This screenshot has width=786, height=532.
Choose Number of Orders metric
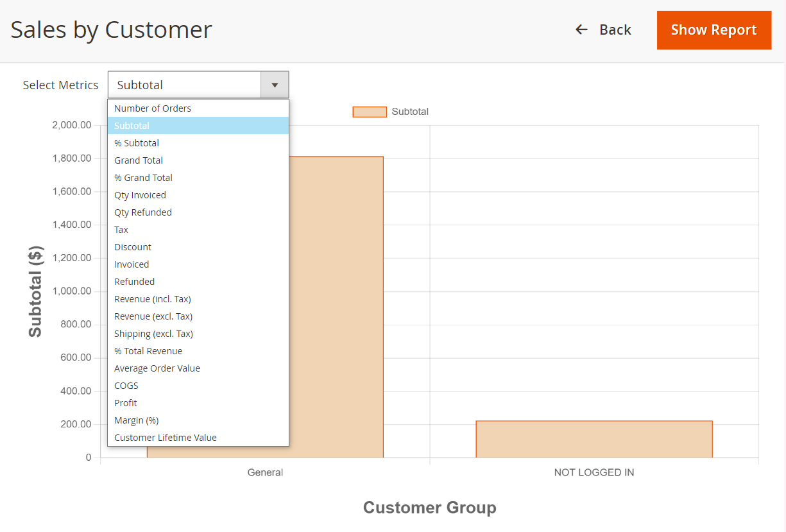click(198, 108)
